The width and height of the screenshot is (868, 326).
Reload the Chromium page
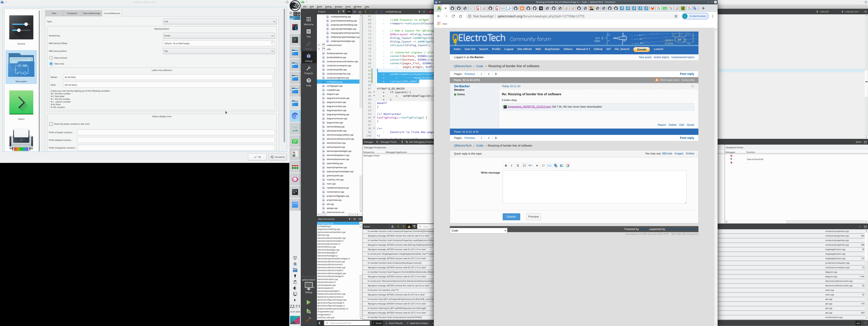453,16
